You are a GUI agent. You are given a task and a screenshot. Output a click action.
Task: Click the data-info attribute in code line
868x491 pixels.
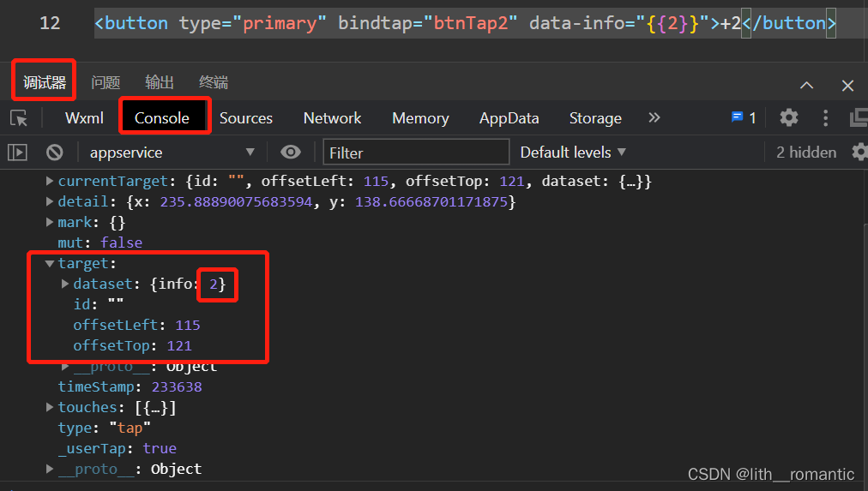point(577,23)
